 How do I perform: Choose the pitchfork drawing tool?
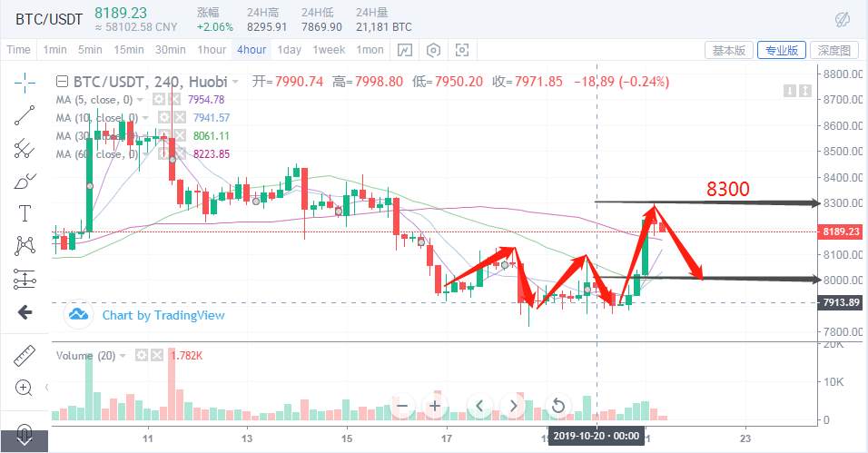coord(25,147)
